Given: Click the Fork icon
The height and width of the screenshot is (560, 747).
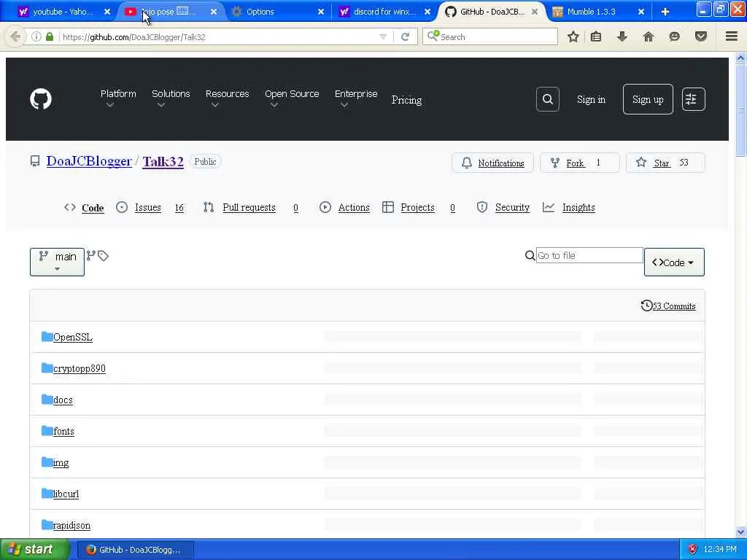Looking at the screenshot, I should point(555,163).
